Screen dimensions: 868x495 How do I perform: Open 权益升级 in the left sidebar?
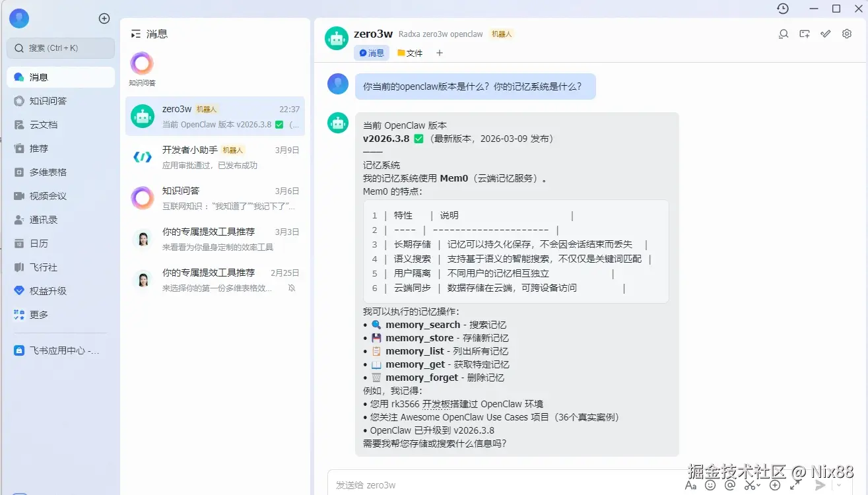click(61, 291)
